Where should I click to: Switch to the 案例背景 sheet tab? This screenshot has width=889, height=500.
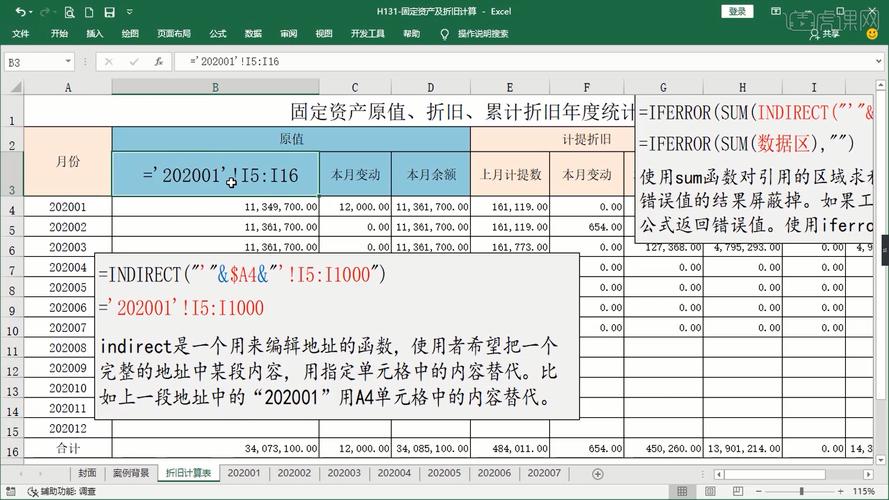131,473
